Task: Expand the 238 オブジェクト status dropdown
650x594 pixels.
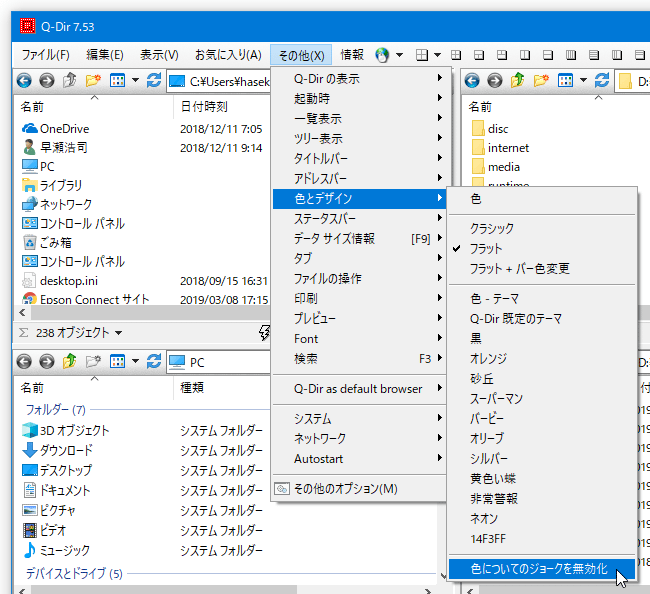Action: pyautogui.click(x=119, y=333)
